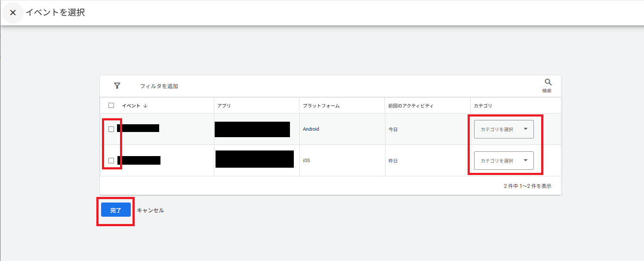Select the iOS platform cell
644x261 pixels.
click(306, 160)
